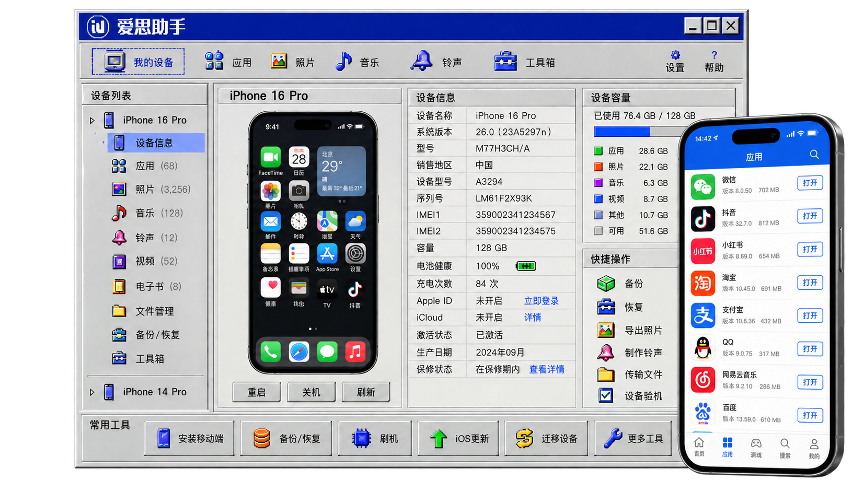Tap the 微信 app icon on phone
The width and height of the screenshot is (852, 504).
coord(703,187)
